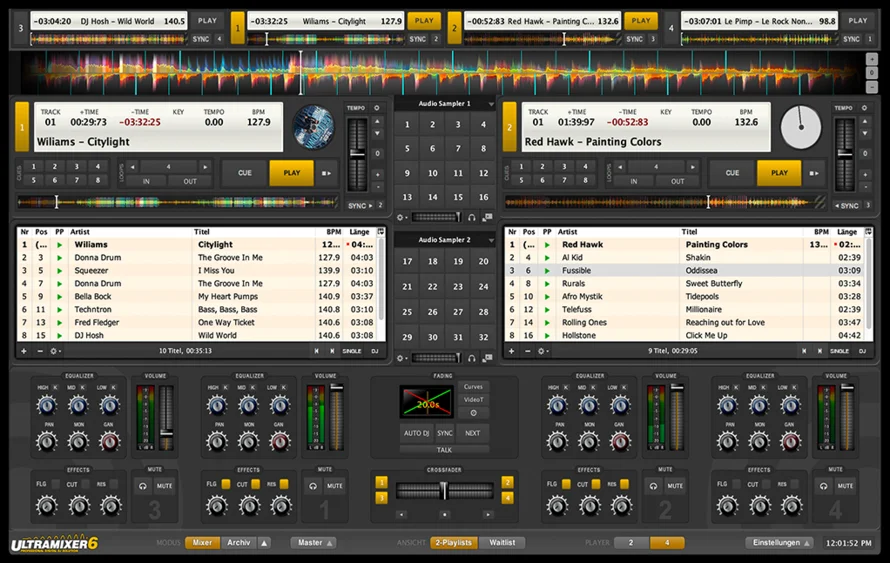Open left playlist gear options menu

click(x=54, y=351)
